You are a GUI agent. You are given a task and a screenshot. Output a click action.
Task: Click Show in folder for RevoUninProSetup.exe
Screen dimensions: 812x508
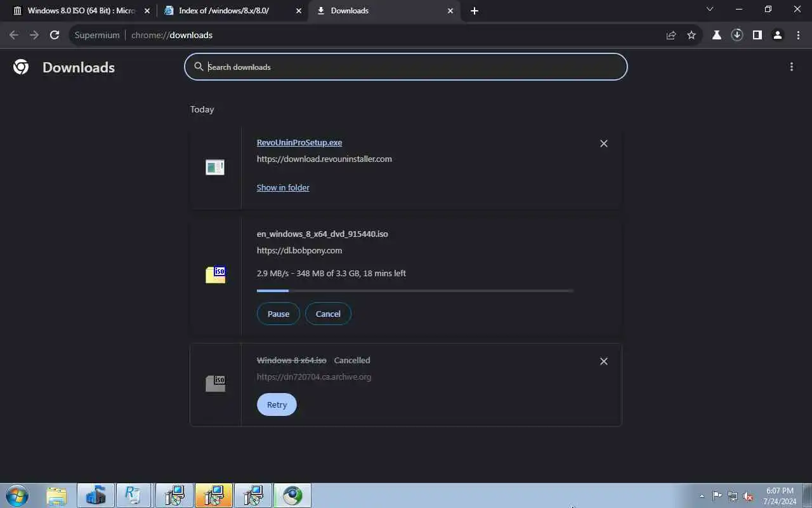(x=283, y=187)
